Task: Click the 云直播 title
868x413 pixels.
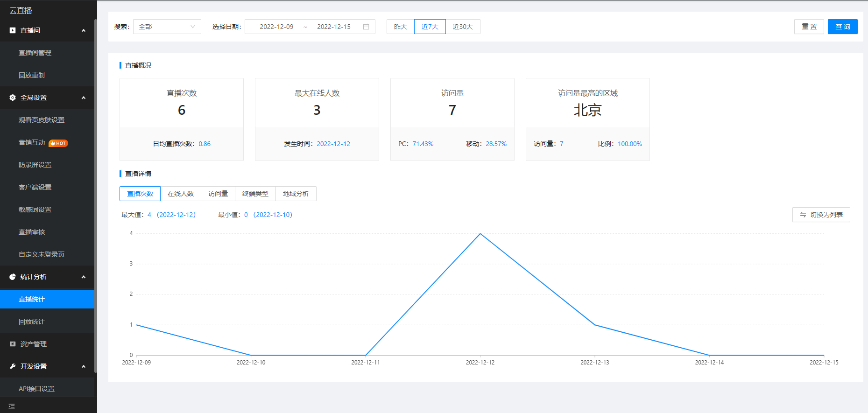Action: pos(21,10)
